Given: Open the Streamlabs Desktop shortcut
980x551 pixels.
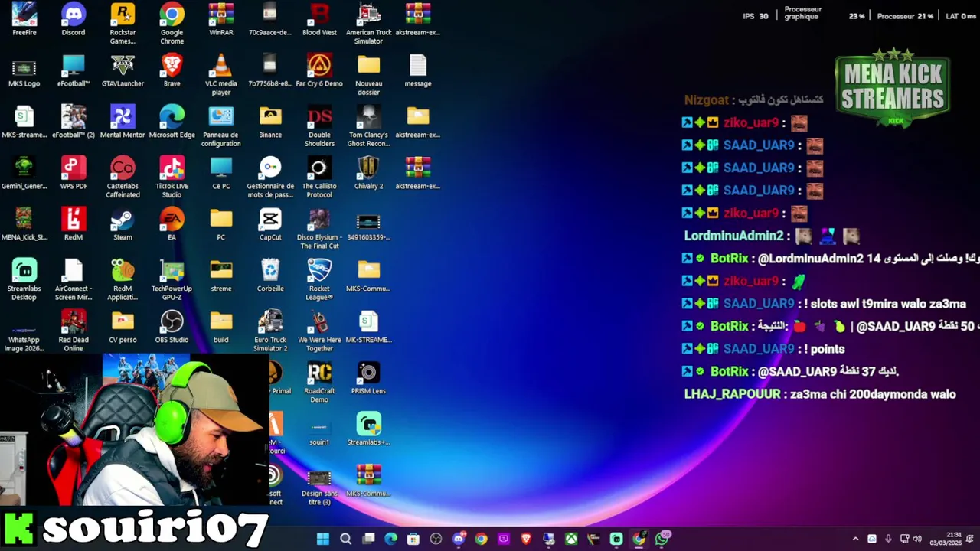Looking at the screenshot, I should [24, 279].
